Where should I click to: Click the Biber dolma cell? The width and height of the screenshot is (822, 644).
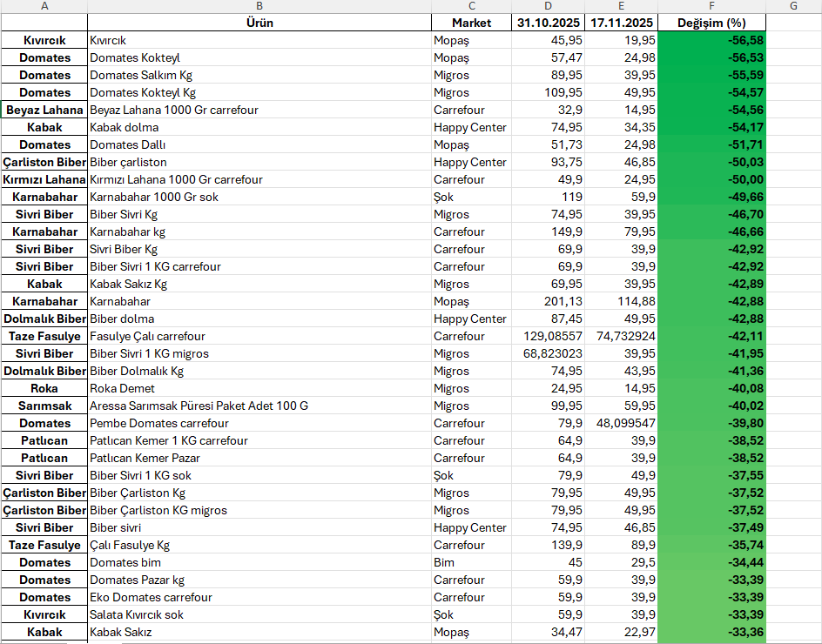[259, 319]
